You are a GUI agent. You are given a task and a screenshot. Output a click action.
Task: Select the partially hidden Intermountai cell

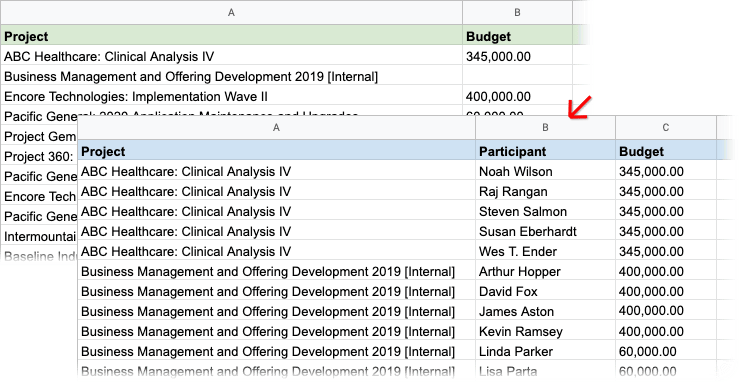click(x=39, y=236)
